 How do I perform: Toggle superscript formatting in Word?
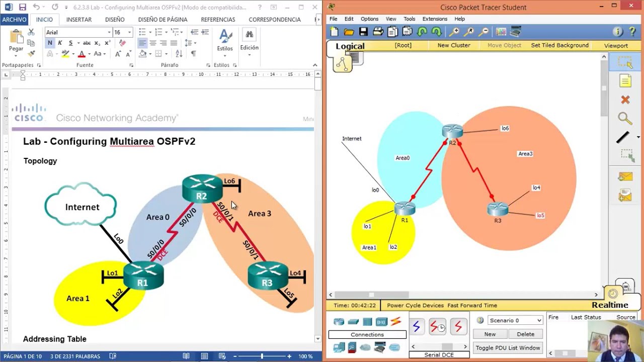pyautogui.click(x=107, y=43)
